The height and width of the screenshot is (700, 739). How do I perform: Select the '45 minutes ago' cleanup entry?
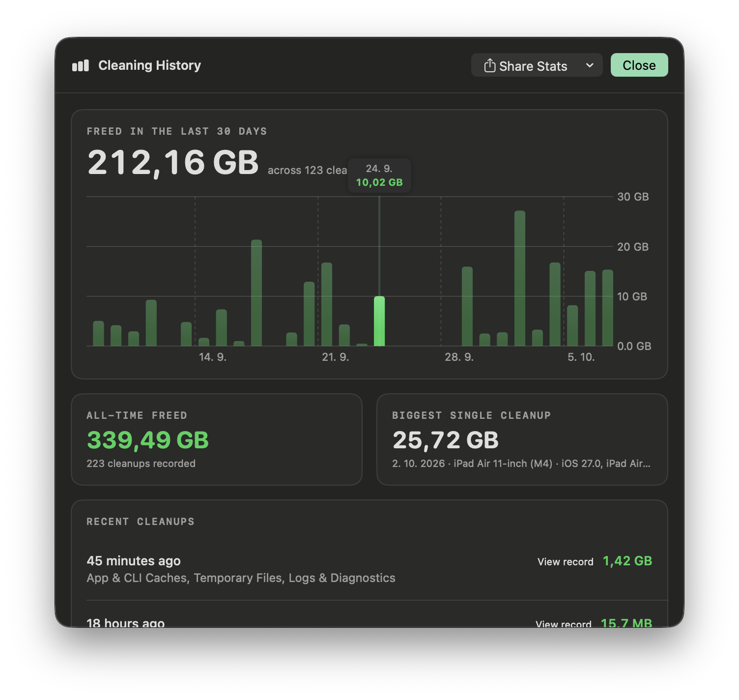[x=369, y=569]
